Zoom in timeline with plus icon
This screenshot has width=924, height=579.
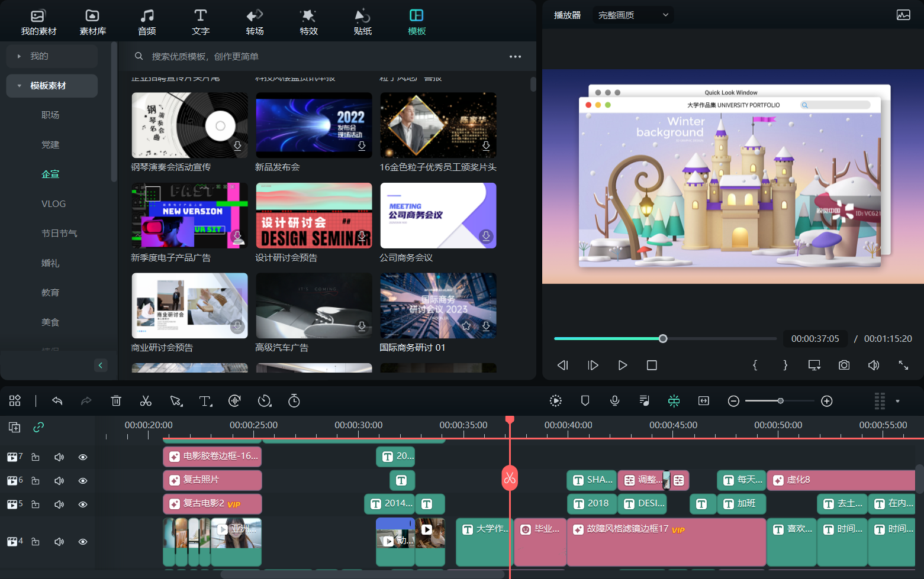[827, 401]
